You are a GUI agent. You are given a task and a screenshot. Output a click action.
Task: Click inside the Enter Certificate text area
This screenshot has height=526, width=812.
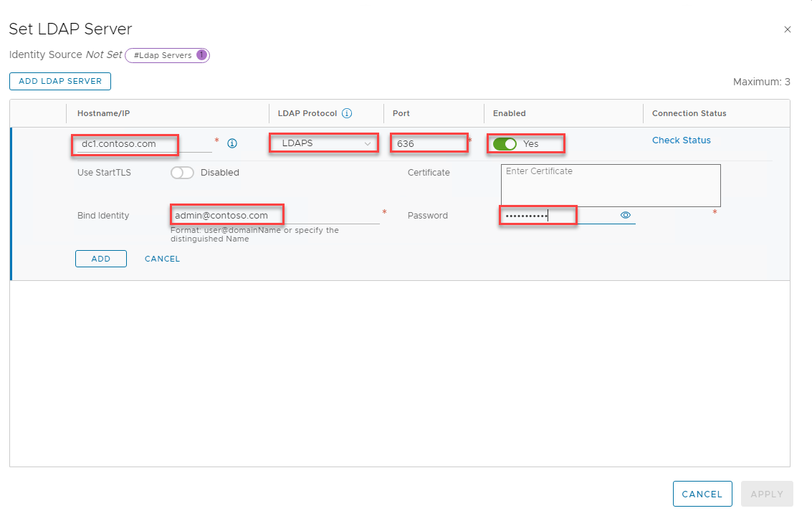click(609, 185)
